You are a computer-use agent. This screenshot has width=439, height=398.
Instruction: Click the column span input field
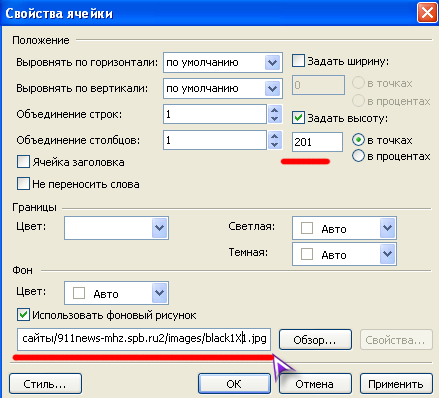coord(215,140)
